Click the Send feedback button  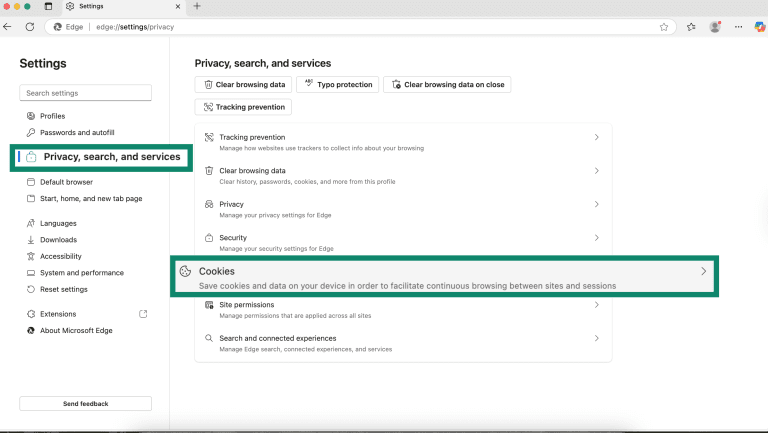coord(85,403)
